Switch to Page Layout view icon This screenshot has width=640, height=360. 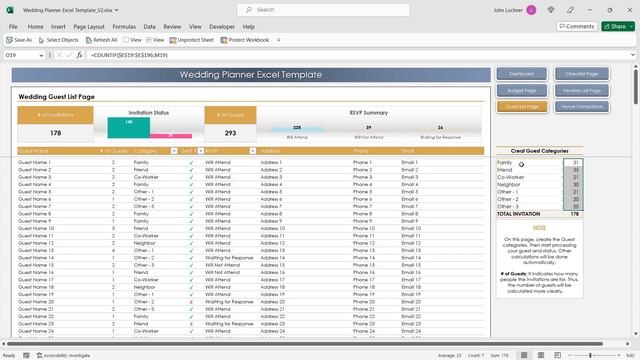click(x=541, y=355)
